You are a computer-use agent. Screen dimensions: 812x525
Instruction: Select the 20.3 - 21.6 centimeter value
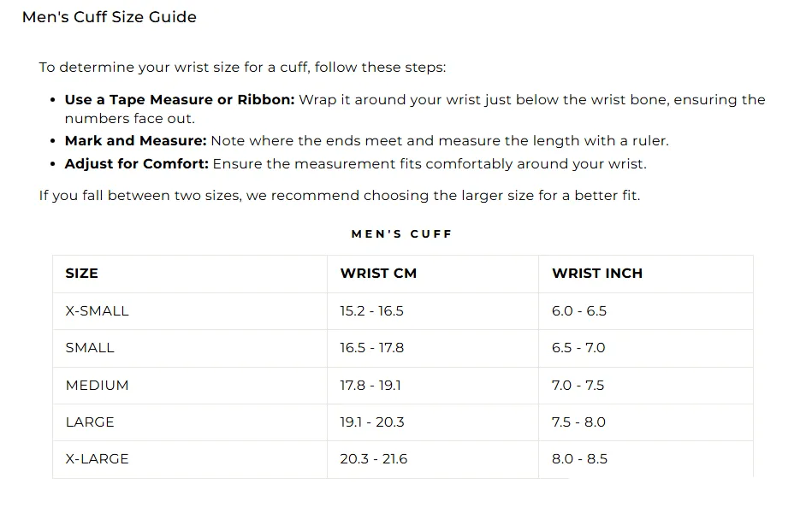(x=374, y=458)
